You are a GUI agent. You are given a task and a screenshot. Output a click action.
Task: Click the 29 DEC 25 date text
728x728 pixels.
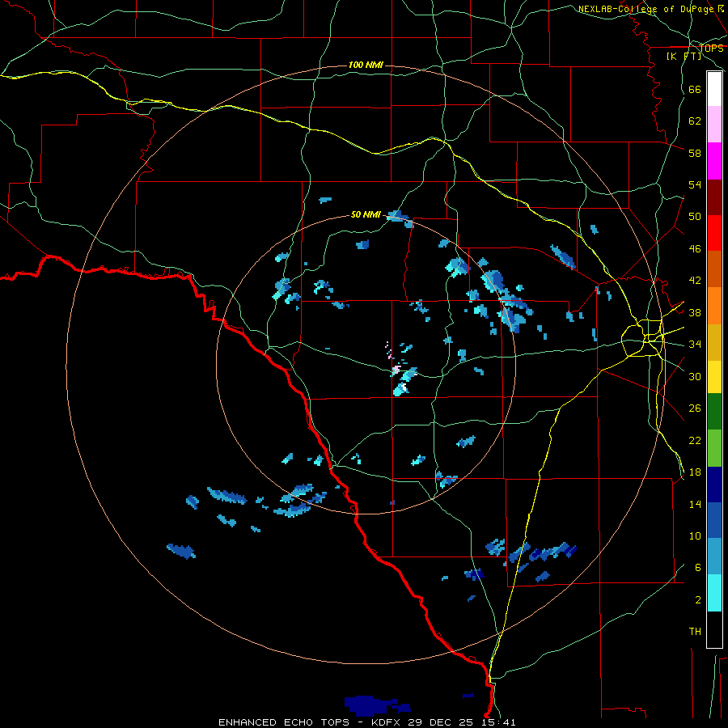pyautogui.click(x=441, y=722)
